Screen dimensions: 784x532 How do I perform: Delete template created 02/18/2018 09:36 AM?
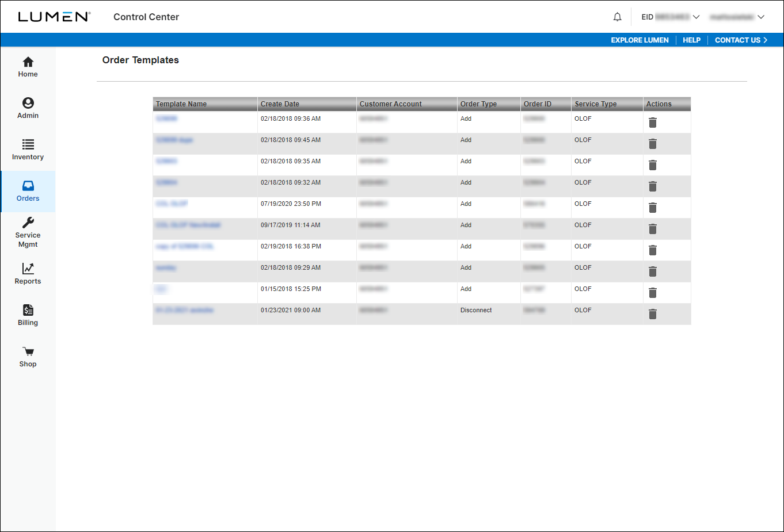653,123
